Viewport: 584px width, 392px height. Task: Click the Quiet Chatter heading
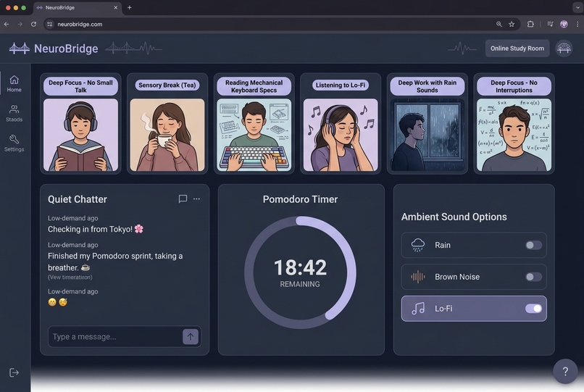pos(78,199)
